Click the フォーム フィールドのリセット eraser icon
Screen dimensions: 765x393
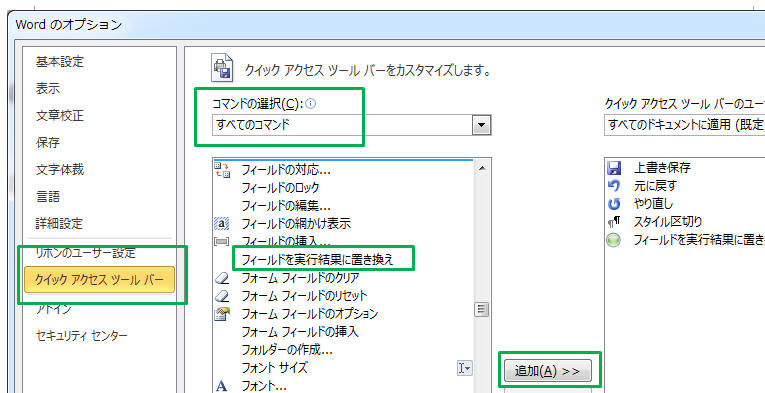221,296
